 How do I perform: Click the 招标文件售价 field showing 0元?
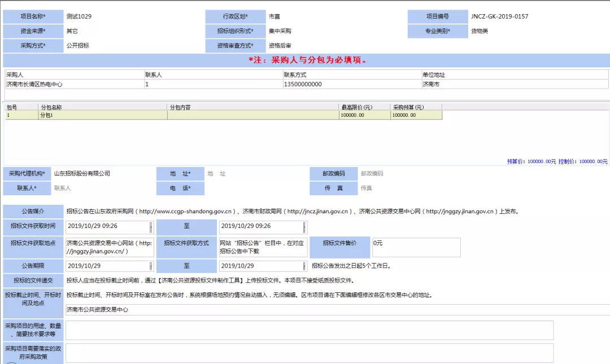point(416,247)
